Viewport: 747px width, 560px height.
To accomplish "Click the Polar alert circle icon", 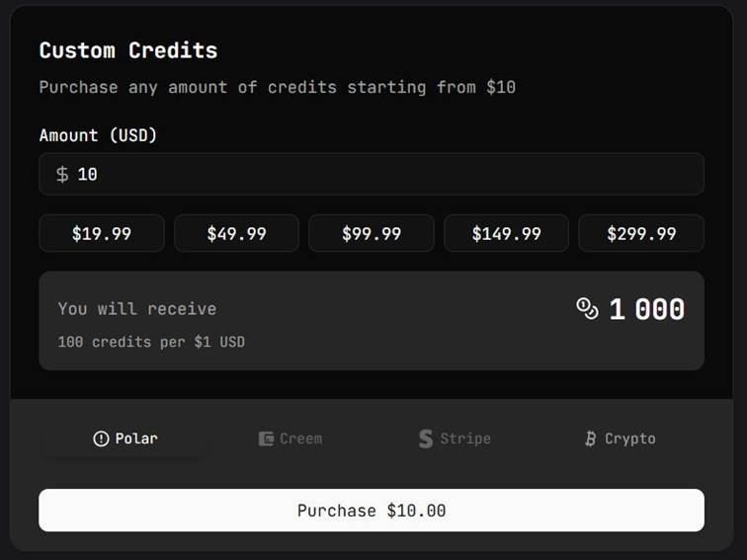I will point(101,439).
